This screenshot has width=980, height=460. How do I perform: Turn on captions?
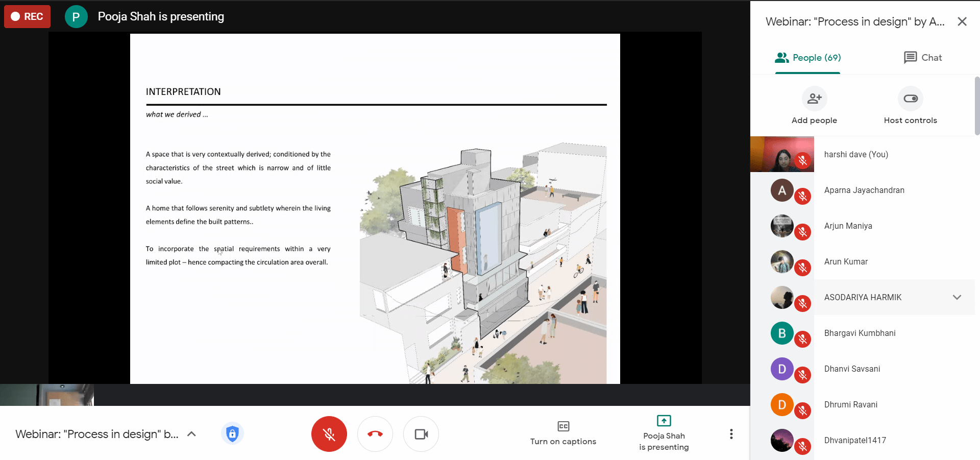coord(563,433)
